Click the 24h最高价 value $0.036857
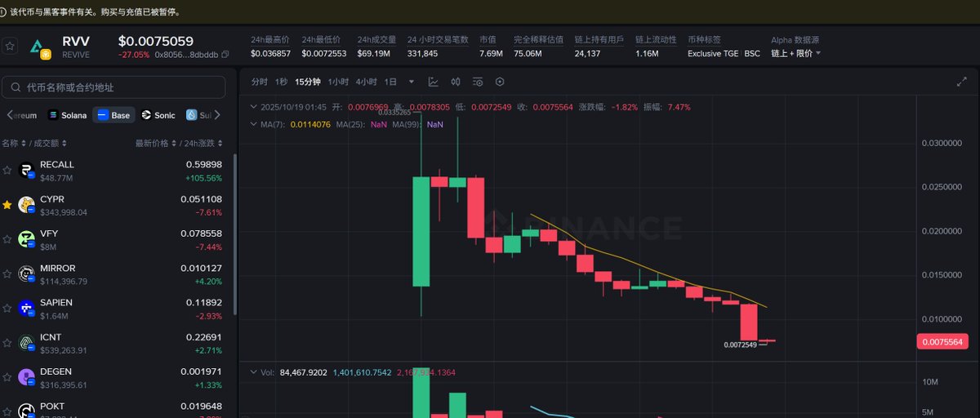 click(271, 53)
